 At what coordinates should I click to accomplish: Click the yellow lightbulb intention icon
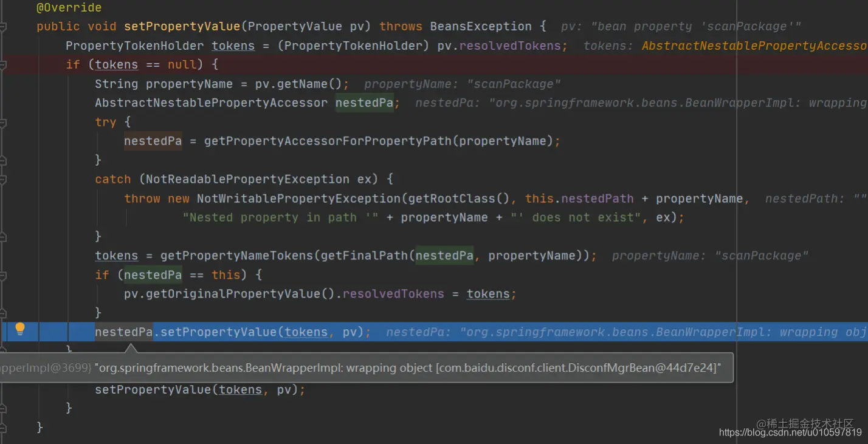[20, 329]
